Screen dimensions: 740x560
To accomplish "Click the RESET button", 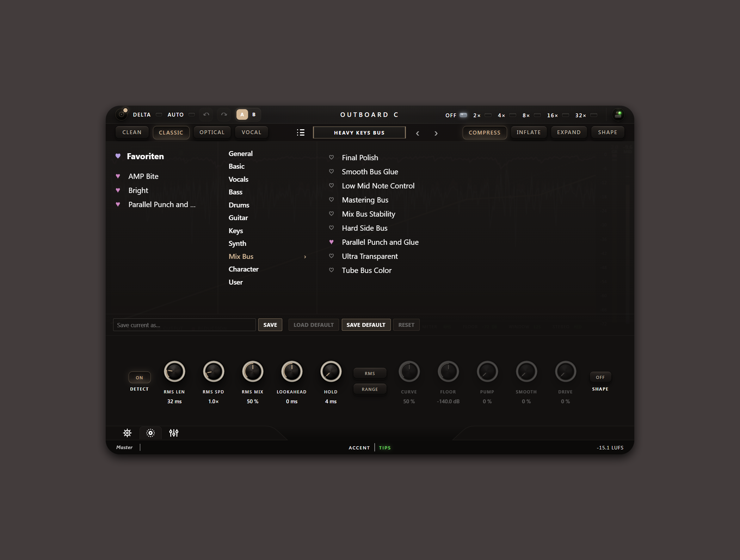I will click(406, 325).
